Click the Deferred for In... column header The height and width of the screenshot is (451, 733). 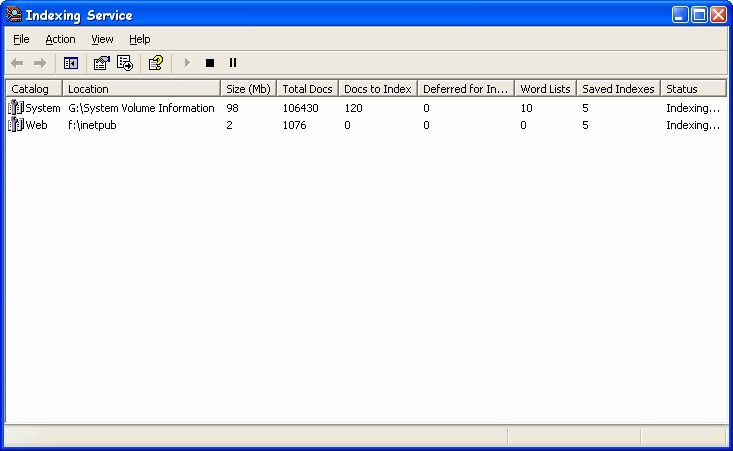[x=466, y=88]
